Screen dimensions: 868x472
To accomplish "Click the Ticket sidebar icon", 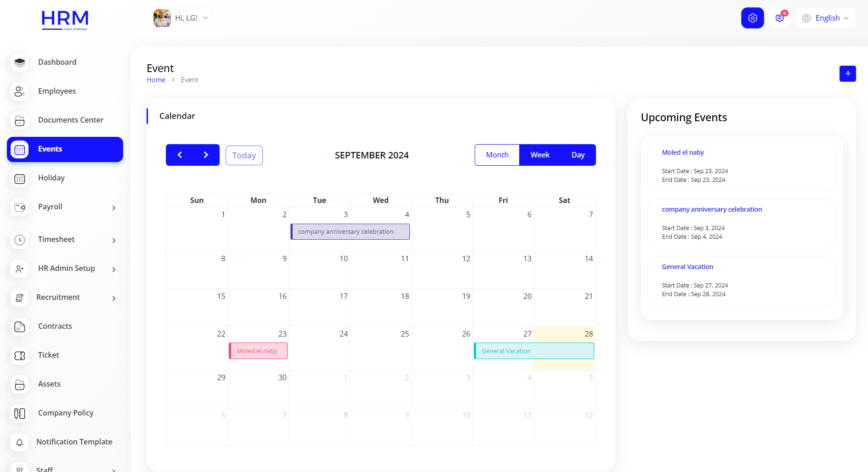I will coord(20,355).
